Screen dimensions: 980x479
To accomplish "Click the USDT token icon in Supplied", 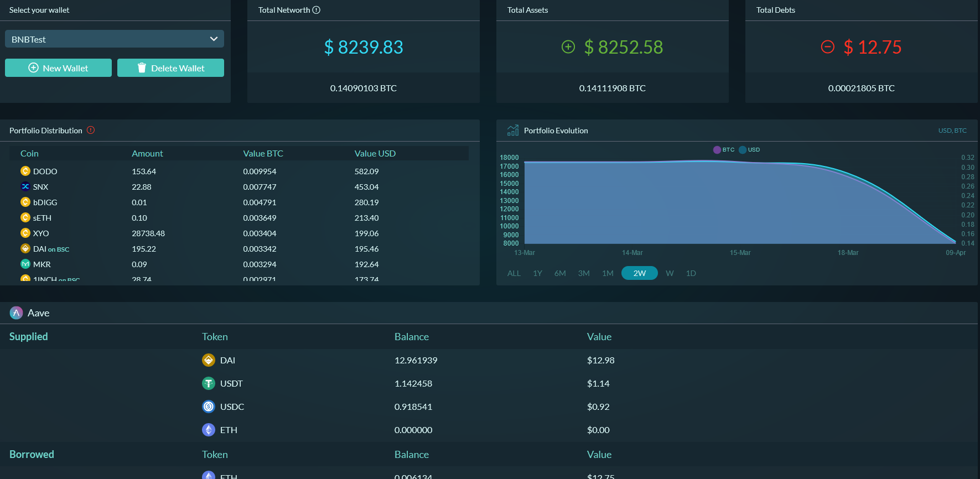I will (209, 383).
